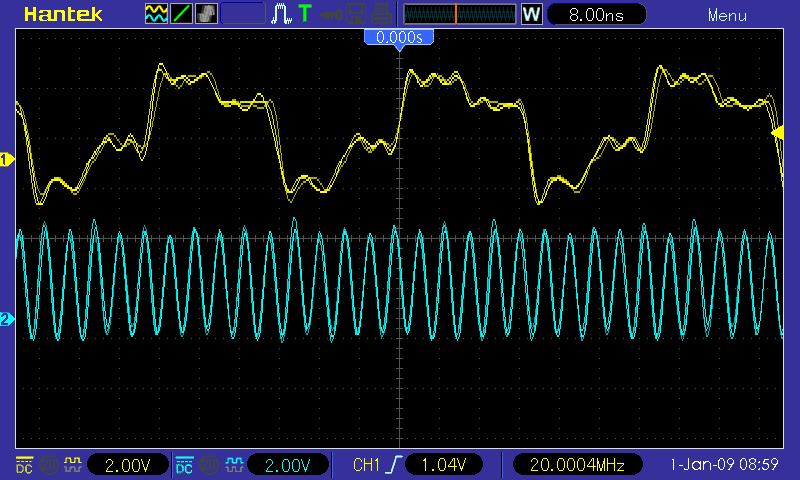Click the CH1 ground level marker
This screenshot has width=800, height=480.
click(x=7, y=160)
